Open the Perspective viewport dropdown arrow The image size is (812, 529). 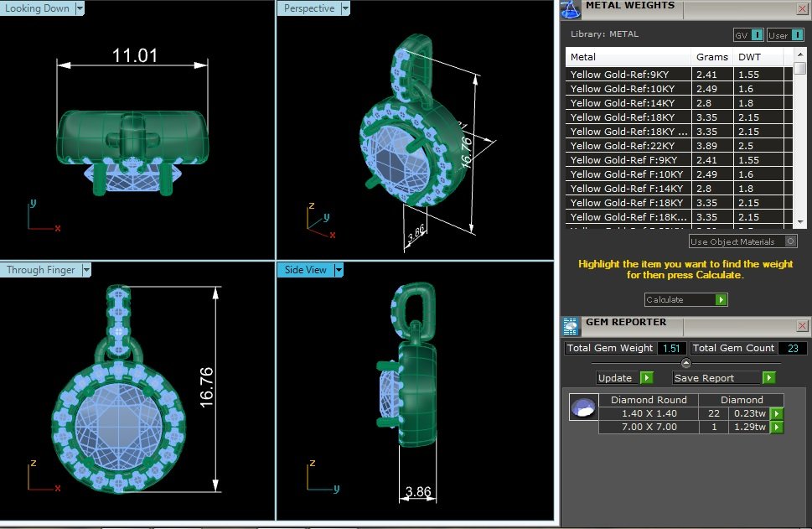click(x=345, y=8)
